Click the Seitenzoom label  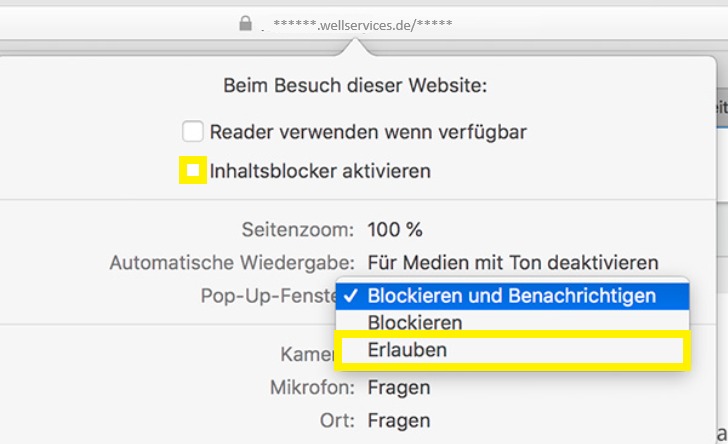click(x=297, y=230)
